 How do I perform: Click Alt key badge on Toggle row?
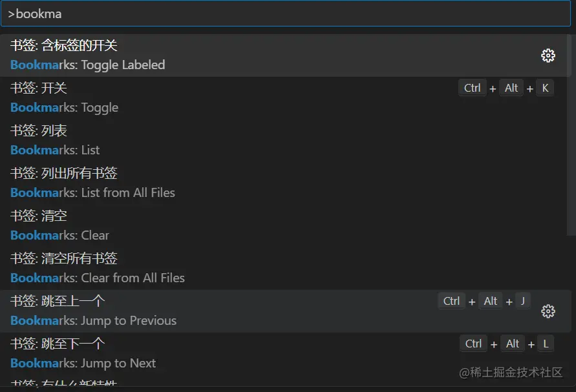click(511, 88)
